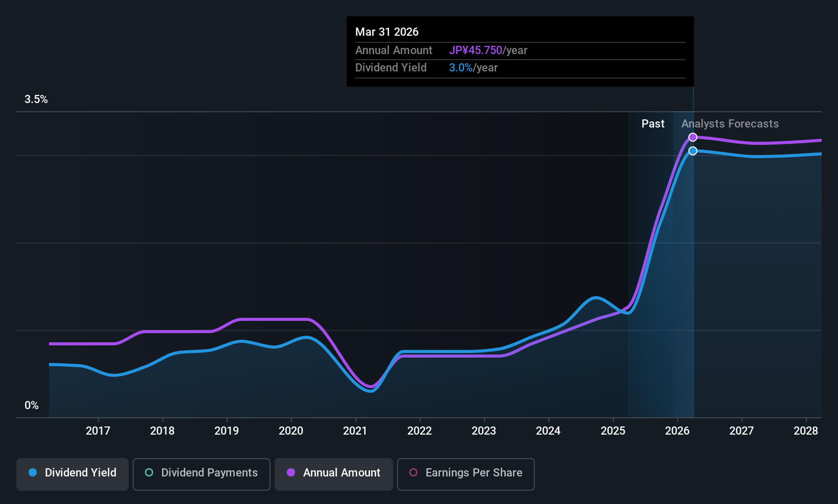Select the 2019 x-axis label
The image size is (838, 504).
tap(227, 431)
